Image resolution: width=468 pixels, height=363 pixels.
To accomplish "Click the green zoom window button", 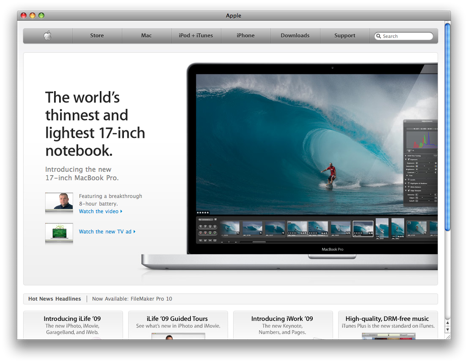I will tap(41, 15).
